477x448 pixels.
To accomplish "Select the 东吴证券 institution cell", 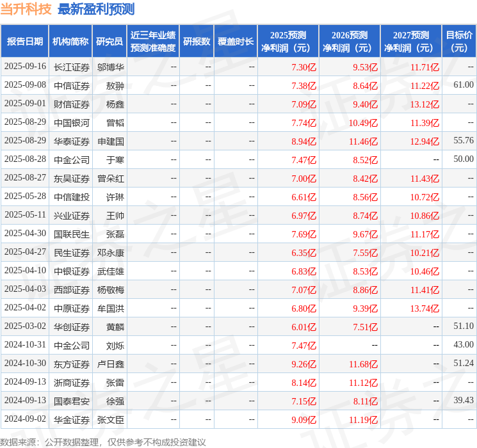I will (72, 179).
